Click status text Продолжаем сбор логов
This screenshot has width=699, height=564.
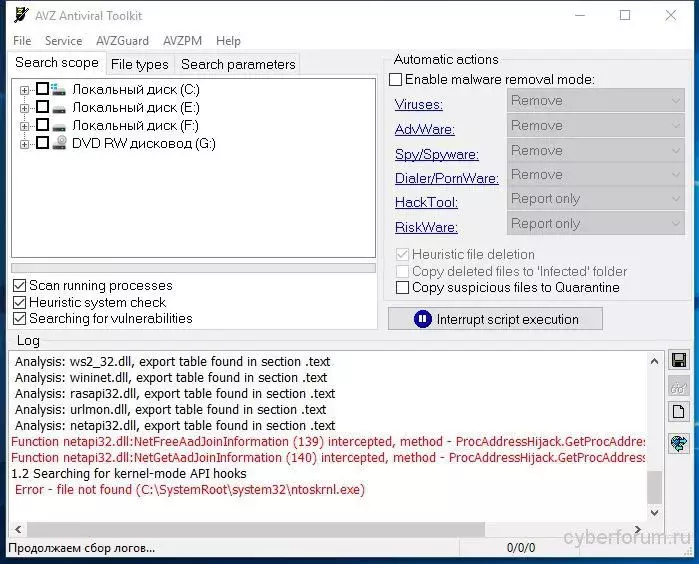[82, 548]
